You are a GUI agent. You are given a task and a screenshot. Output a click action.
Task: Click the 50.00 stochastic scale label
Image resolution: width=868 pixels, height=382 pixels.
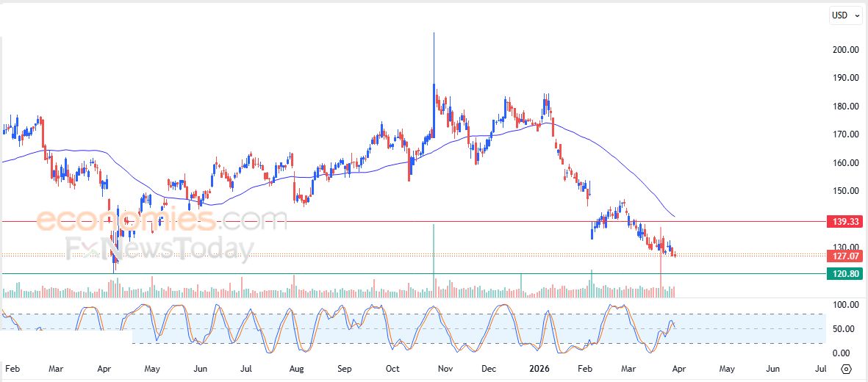tap(845, 329)
